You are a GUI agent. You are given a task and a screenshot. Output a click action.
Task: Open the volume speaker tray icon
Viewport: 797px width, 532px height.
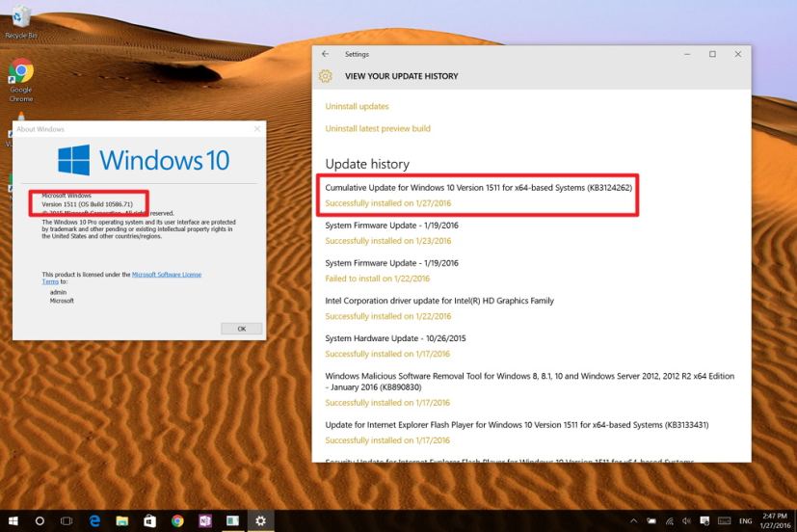coord(687,520)
